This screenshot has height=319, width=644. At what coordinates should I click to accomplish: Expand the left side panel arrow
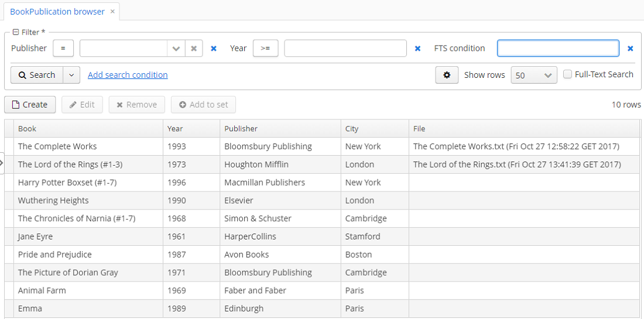click(2, 163)
